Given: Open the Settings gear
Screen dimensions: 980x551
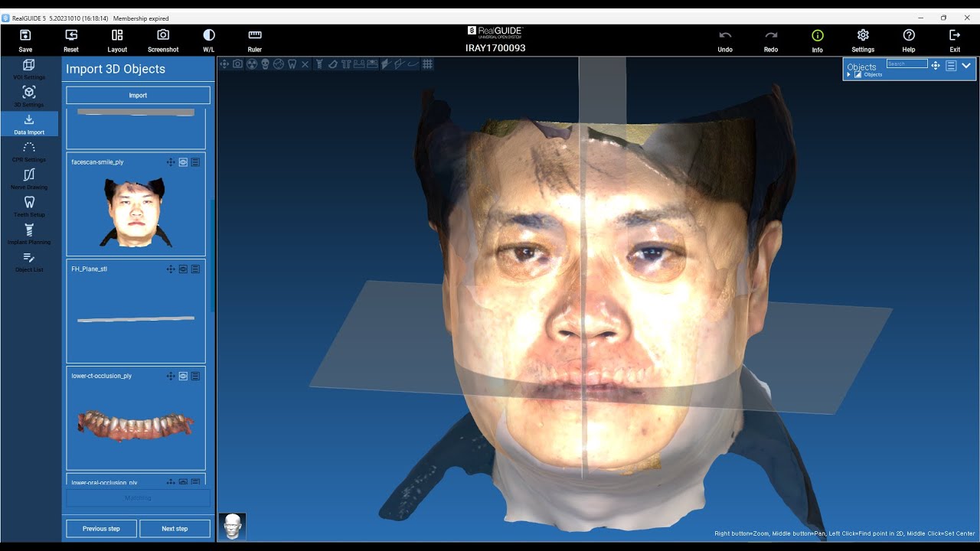Looking at the screenshot, I should (863, 35).
